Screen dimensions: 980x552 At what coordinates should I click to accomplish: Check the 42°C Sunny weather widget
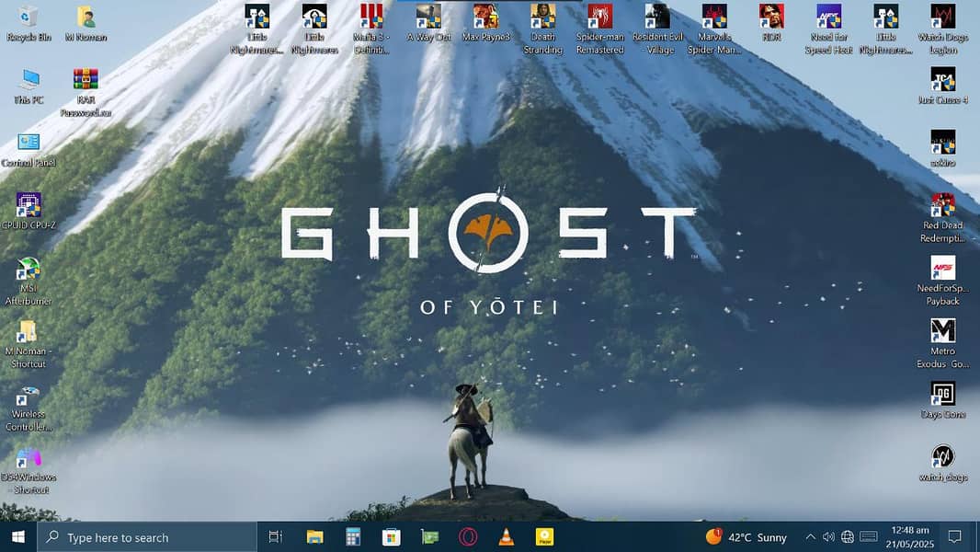(745, 536)
